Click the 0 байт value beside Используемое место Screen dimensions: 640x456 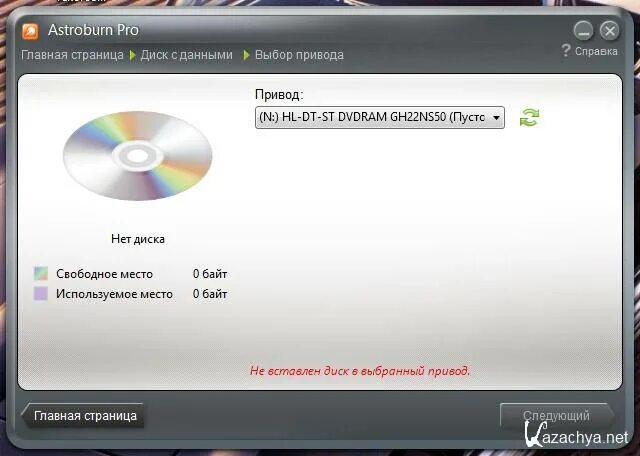click(210, 294)
